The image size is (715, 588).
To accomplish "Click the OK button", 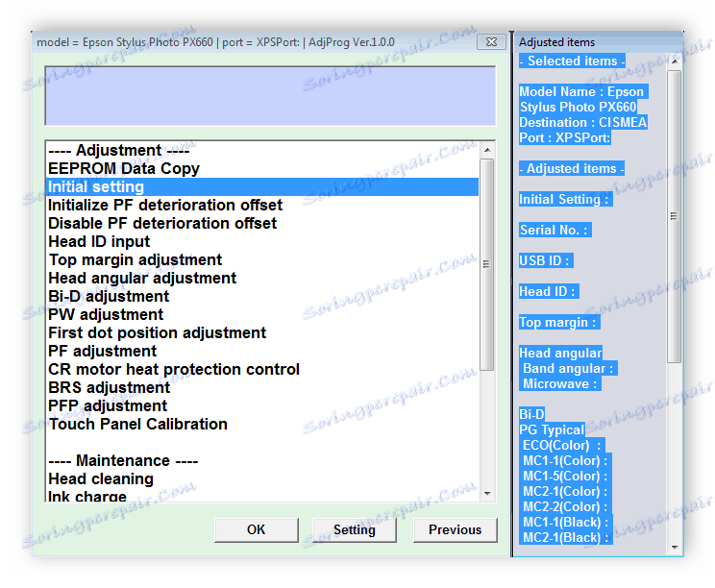I will click(257, 529).
